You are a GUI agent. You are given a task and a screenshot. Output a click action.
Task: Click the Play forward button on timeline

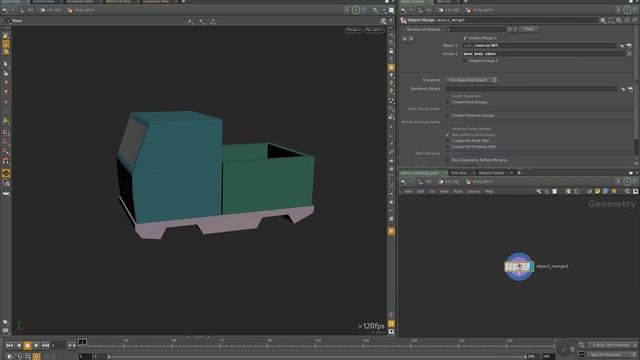36,346
